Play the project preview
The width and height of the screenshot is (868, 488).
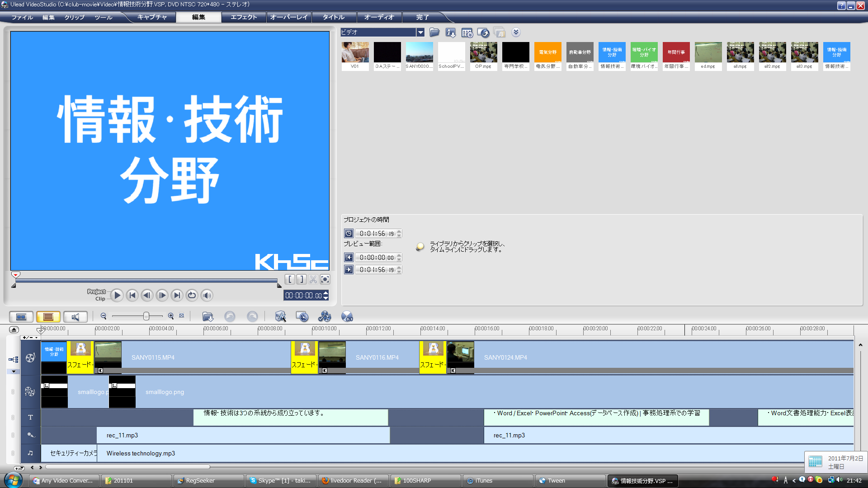click(x=117, y=295)
